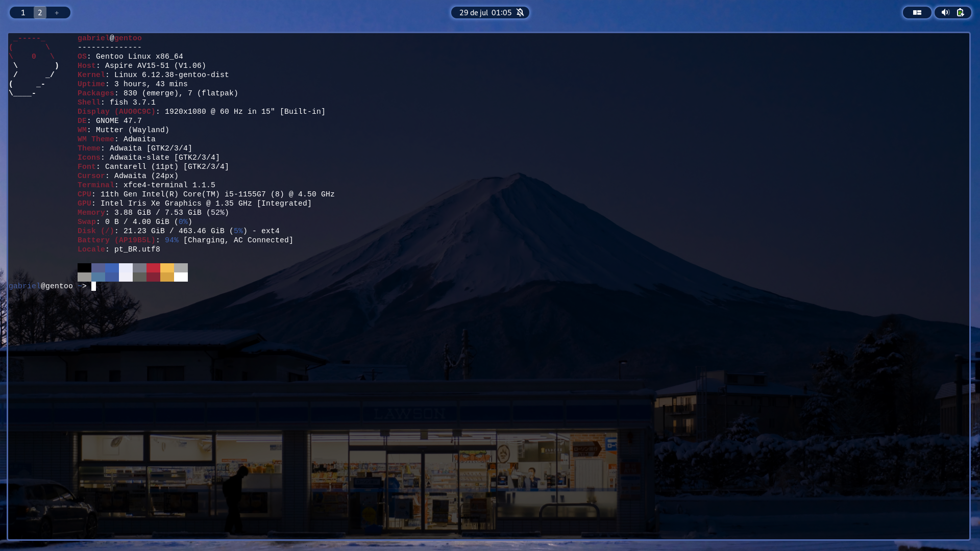Click the Gentoo ASCII art logo in terminal
Image resolution: width=980 pixels, height=551 pixels.
(34, 66)
